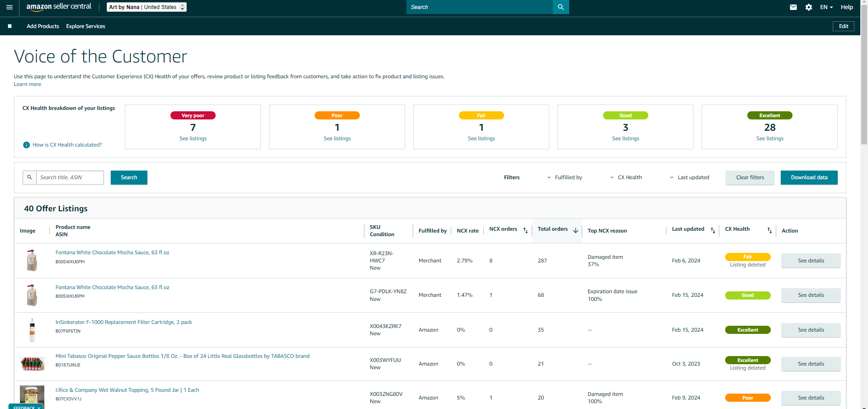Click Poor badge in Walnut Topping row

[748, 398]
